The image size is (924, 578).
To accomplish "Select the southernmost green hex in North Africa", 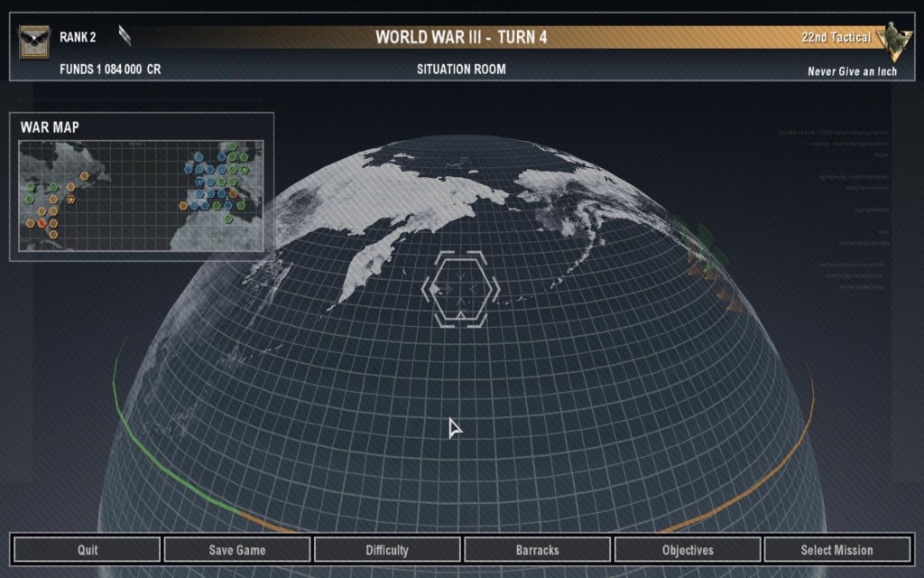I will click(x=228, y=219).
